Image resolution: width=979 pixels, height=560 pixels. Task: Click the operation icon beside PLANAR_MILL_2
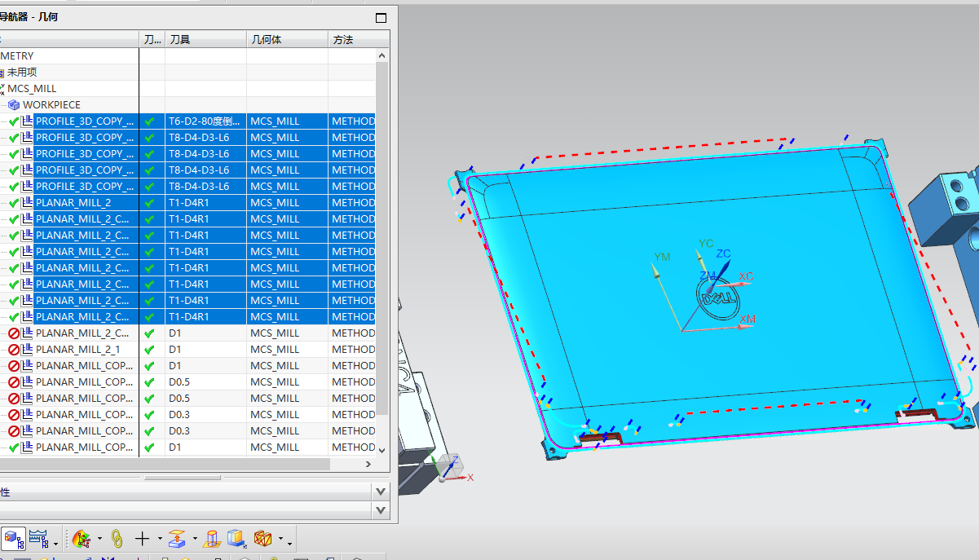click(27, 203)
